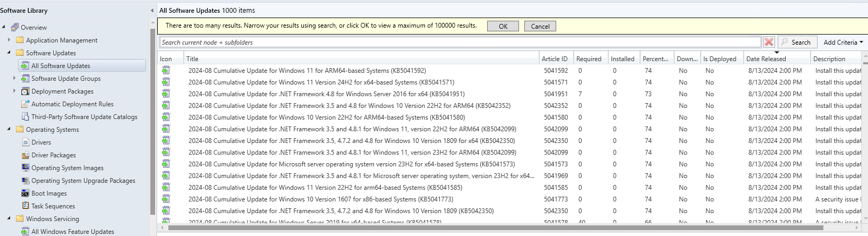Sort by the Percent column header

tap(657, 58)
